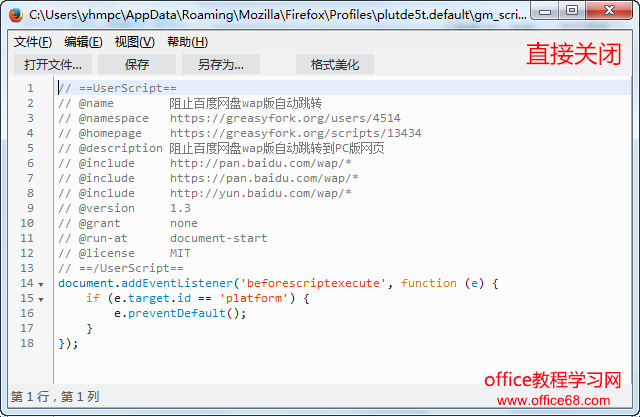Click the document-start value
640x417 pixels.
(218, 238)
